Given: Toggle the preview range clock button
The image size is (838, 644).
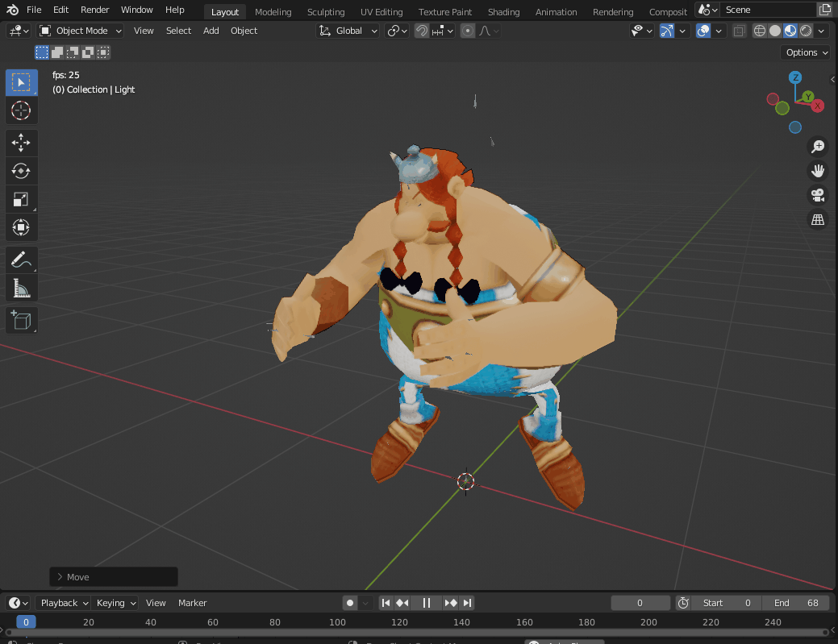Looking at the screenshot, I should pyautogui.click(x=683, y=603).
